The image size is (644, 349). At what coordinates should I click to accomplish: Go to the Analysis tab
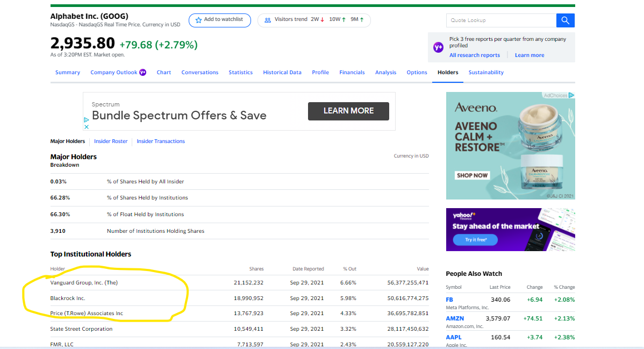click(x=385, y=73)
